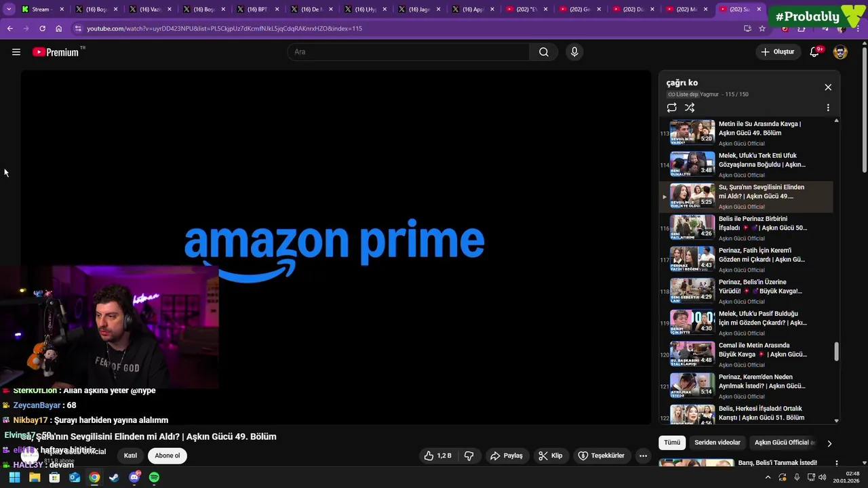
Task: Open the Chrome tab search dropdown
Action: (x=9, y=9)
